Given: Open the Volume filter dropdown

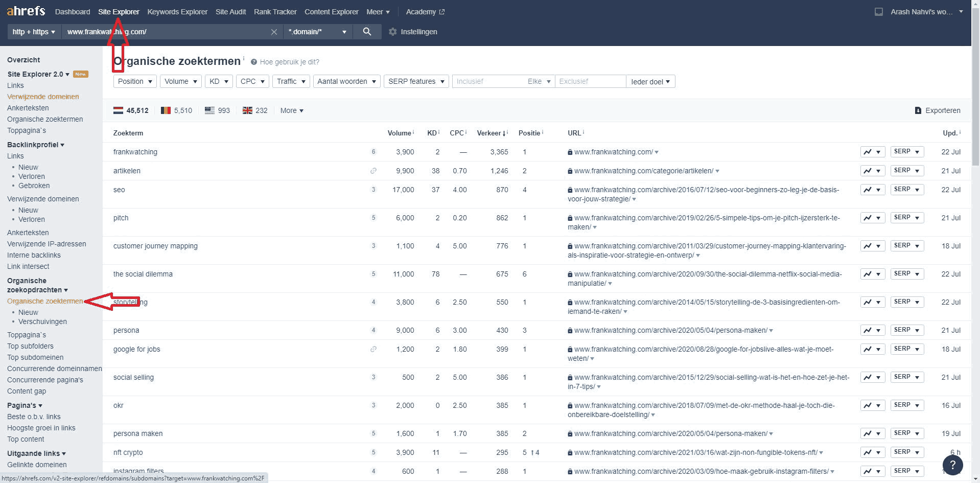Looking at the screenshot, I should point(181,81).
